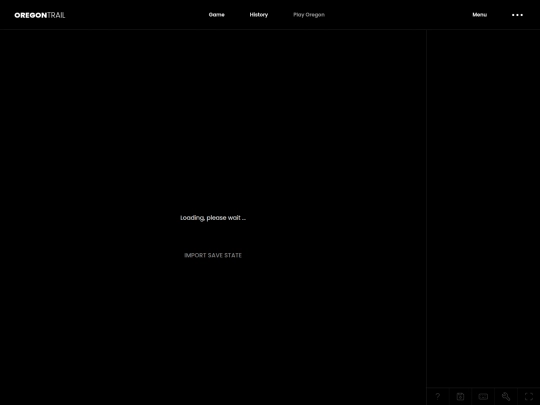Enter fullscreen using corner brackets icon

click(x=529, y=396)
